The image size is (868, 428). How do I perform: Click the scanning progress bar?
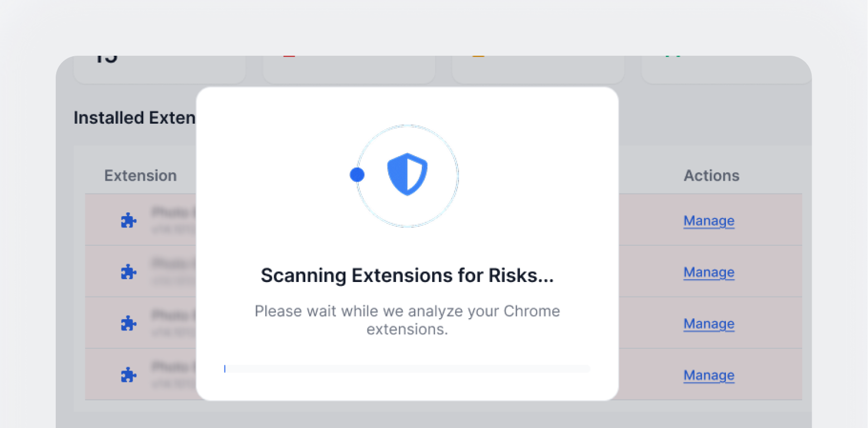(x=407, y=368)
